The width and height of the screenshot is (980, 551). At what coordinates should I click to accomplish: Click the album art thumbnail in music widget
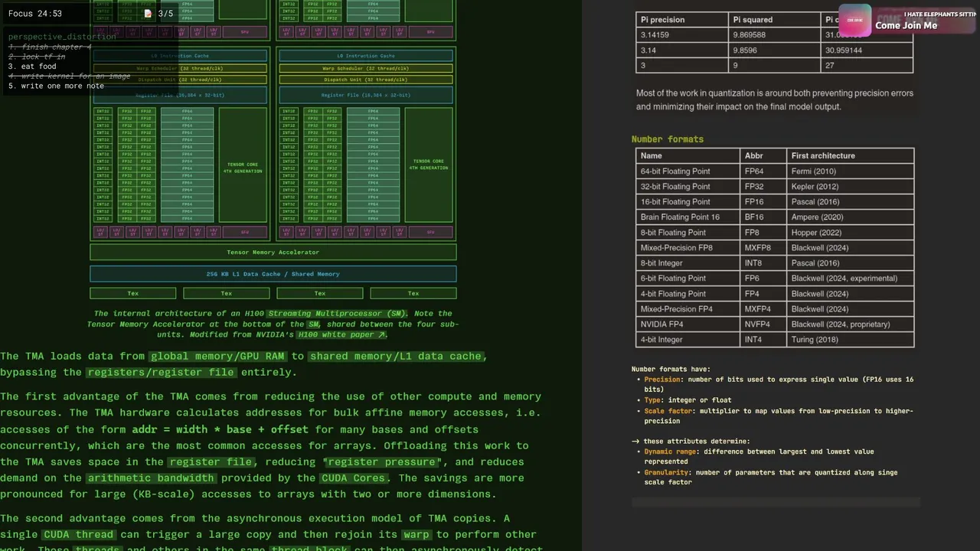[854, 21]
